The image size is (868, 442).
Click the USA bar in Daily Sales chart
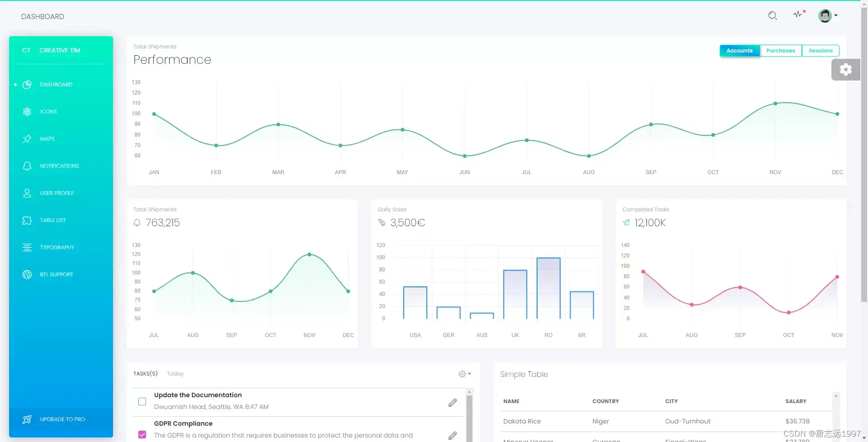(x=415, y=303)
